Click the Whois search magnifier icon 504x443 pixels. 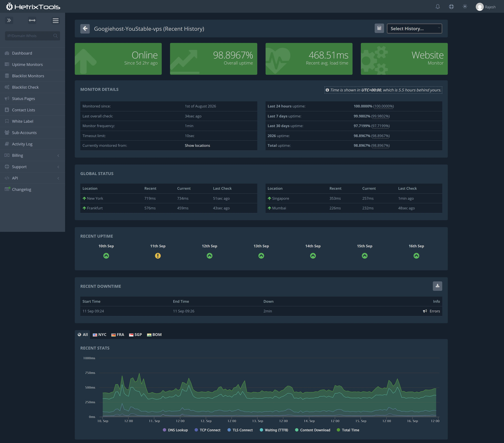[x=56, y=36]
